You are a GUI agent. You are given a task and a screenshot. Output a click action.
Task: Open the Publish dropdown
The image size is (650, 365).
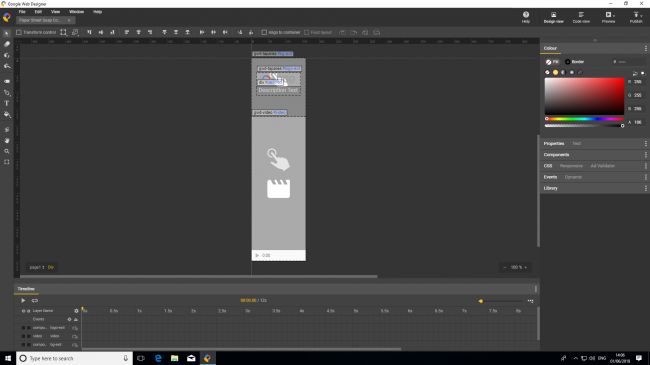coord(636,17)
